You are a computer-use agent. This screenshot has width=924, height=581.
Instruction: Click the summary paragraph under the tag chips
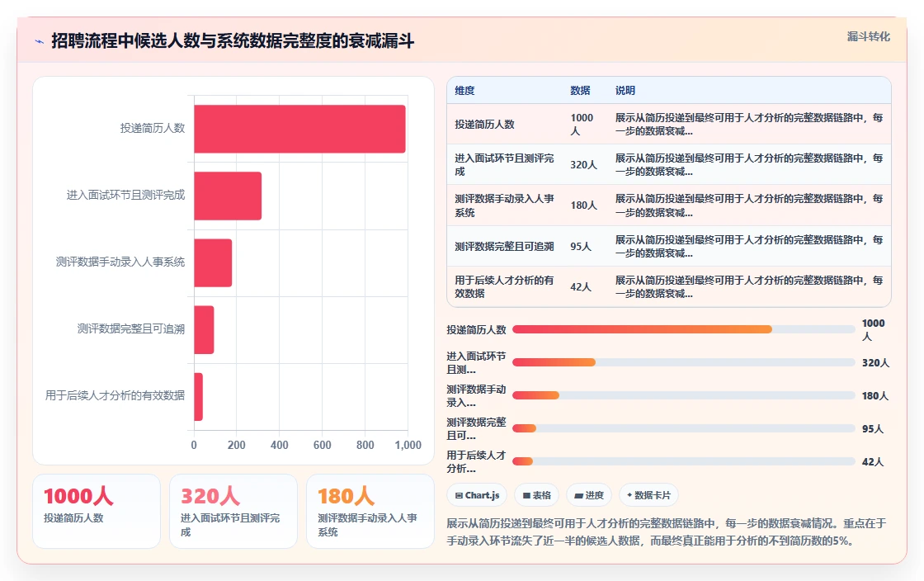[667, 531]
